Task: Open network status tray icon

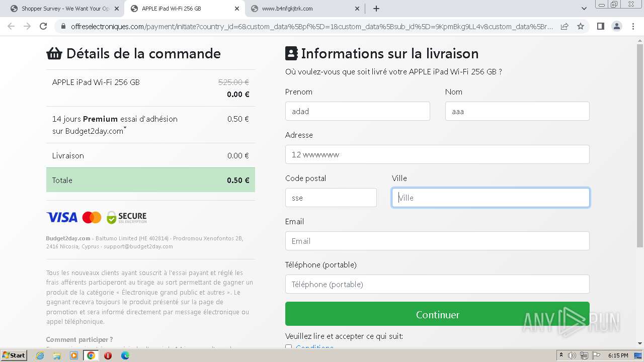Action: click(x=584, y=355)
